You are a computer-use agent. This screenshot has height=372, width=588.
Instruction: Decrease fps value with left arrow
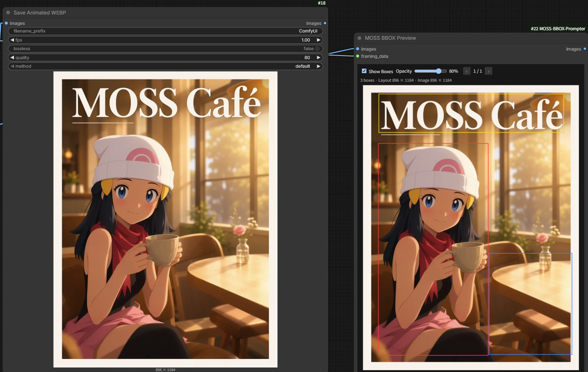tap(12, 40)
